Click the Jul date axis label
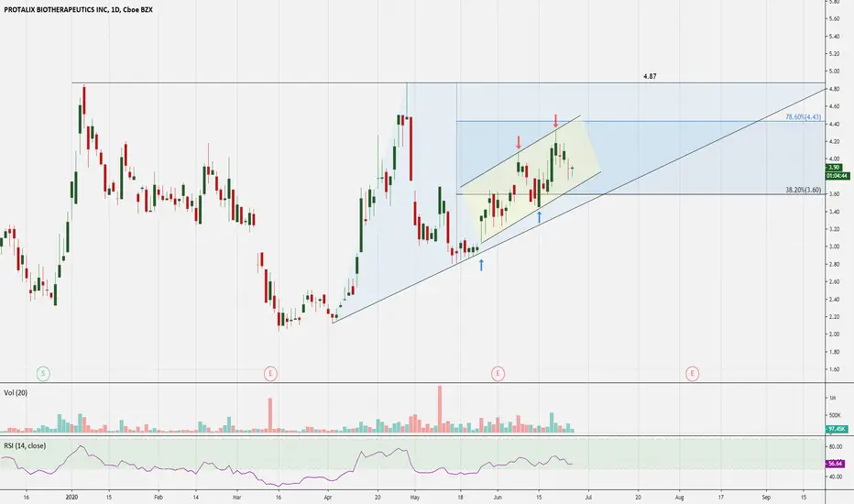 click(x=588, y=497)
